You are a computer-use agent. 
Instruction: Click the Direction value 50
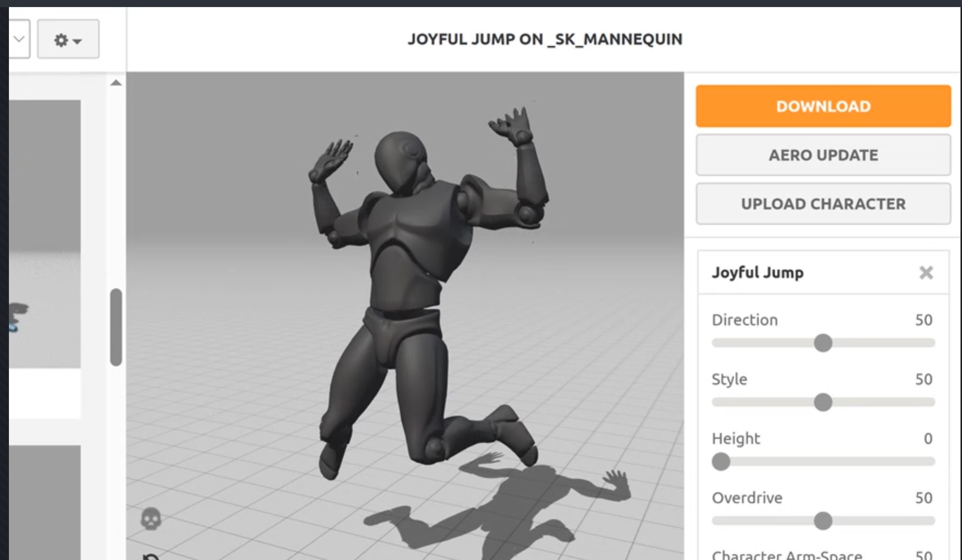[x=923, y=320]
